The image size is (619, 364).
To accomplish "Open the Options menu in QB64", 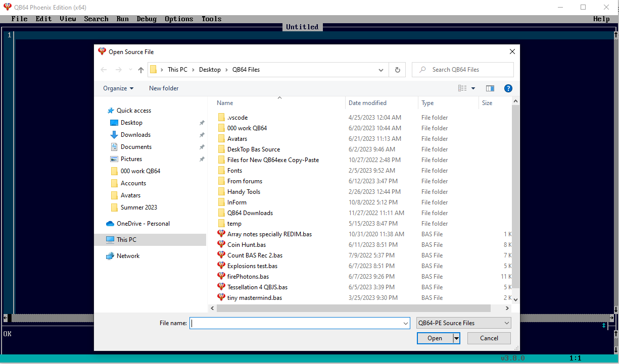I will click(x=179, y=19).
